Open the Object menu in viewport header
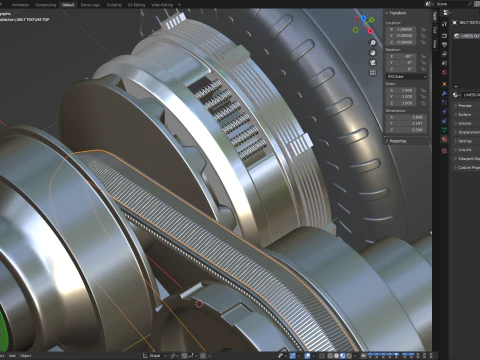Viewport: 480px width, 360px height. (26, 356)
